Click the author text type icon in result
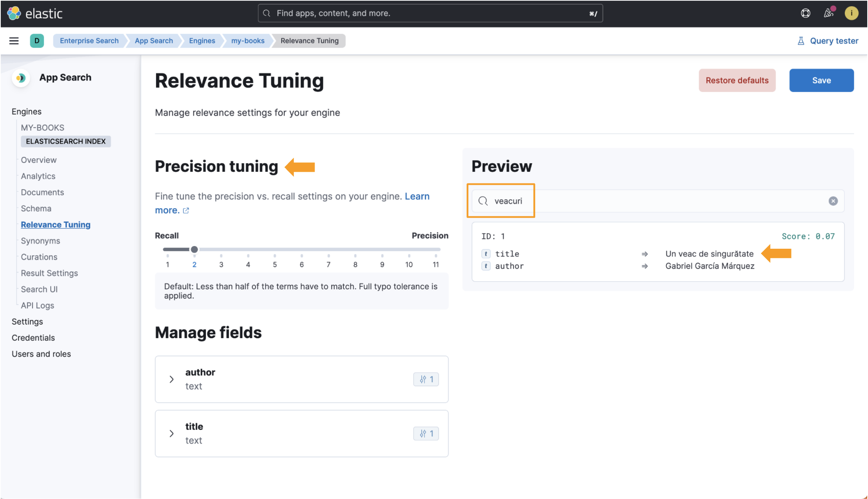Image resolution: width=868 pixels, height=499 pixels. [x=486, y=266]
